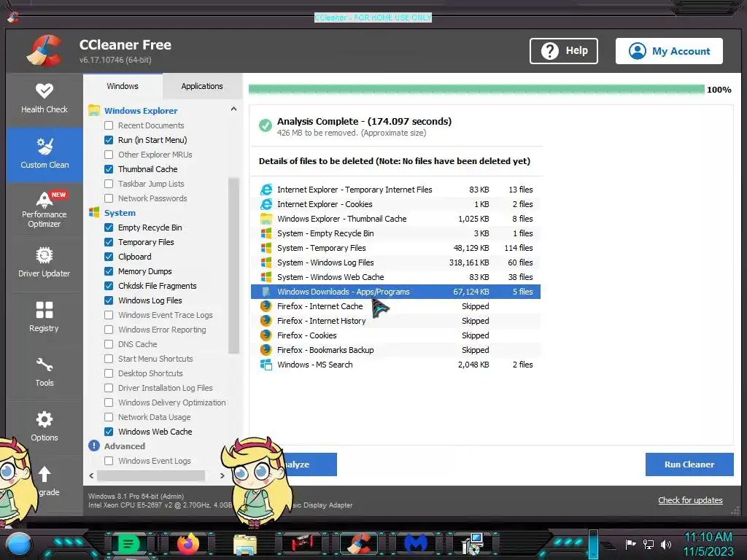Click the volume speaker tray icon
Screen dimensions: 747x560
click(x=666, y=544)
